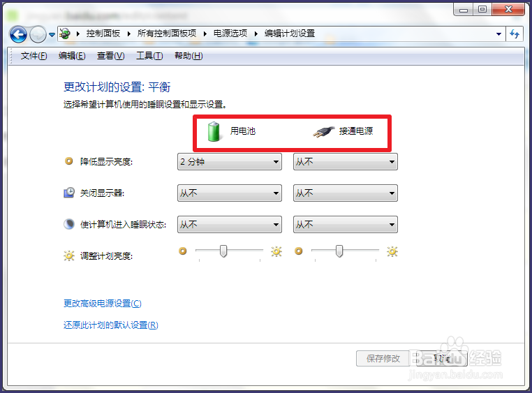Open the 降低显示亮度 battery dropdown showing 2 分钟

click(230, 162)
